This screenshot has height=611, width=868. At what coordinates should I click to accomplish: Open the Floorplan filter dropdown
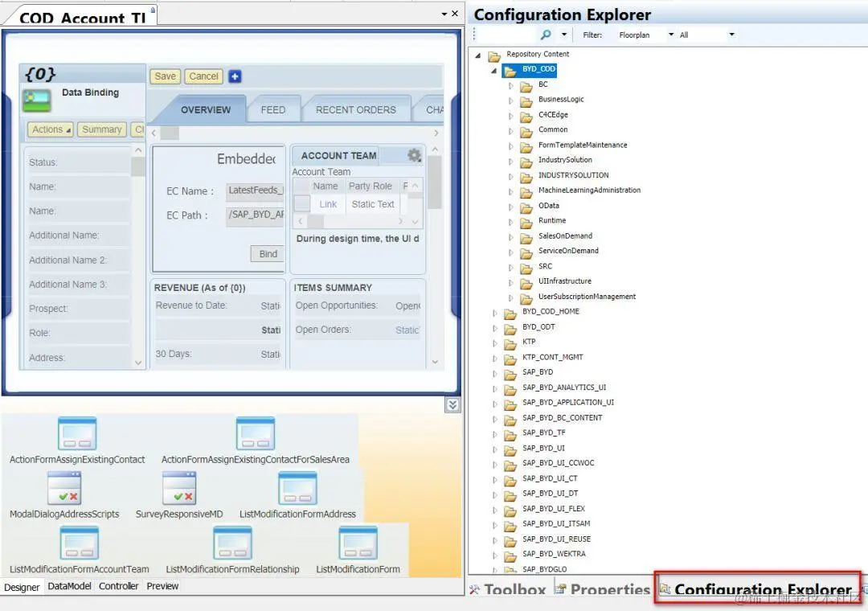point(671,35)
